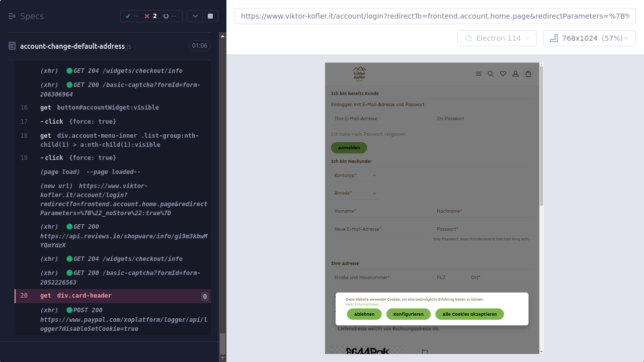The height and width of the screenshot is (362, 644).
Task: Open 'Ich habe mein Passwort vergessen' link
Action: click(368, 134)
